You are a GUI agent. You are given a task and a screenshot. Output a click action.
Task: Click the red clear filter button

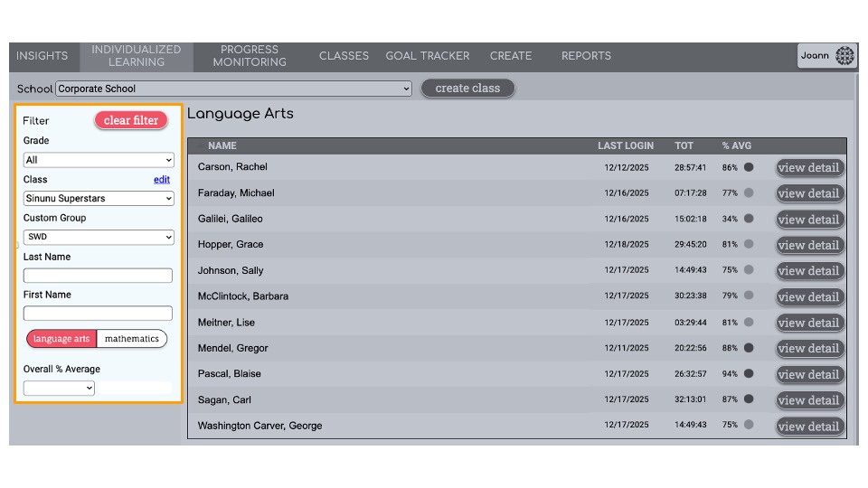[x=131, y=120]
